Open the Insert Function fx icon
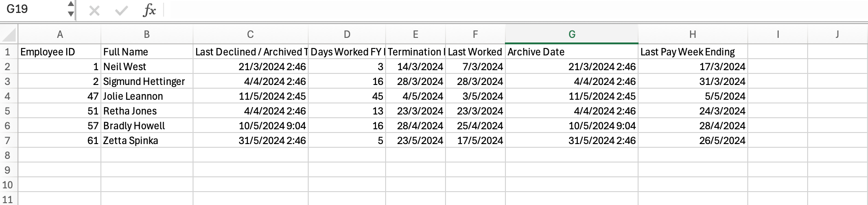This screenshot has width=868, height=205. 149,10
